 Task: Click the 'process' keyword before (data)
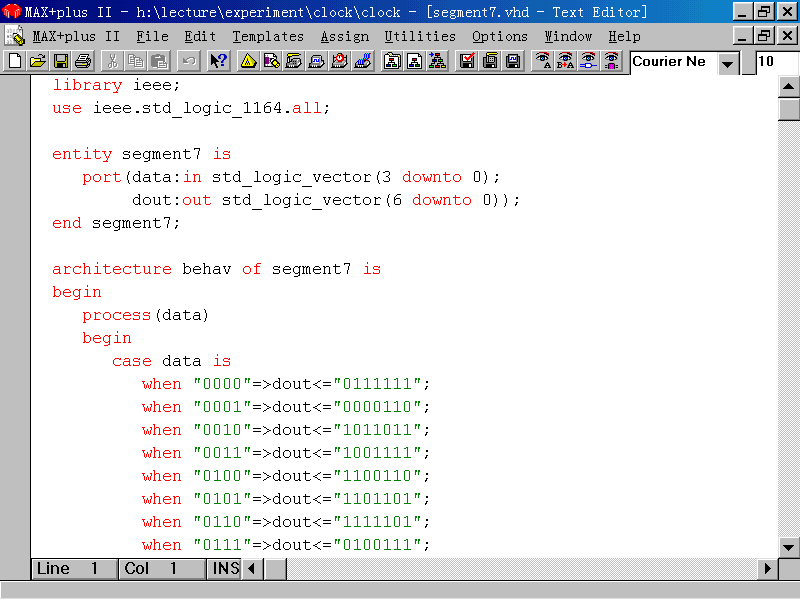(116, 315)
